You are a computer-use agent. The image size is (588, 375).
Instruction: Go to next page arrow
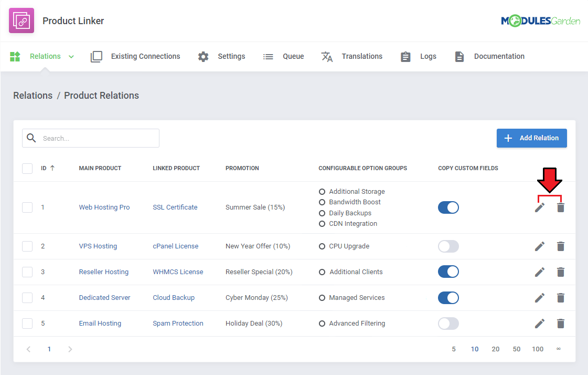[70, 349]
